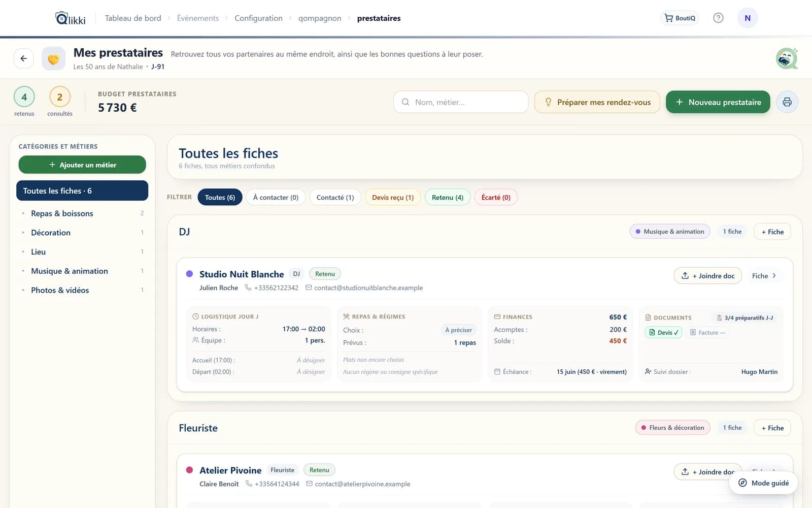Click the envelope icon beside contact@atelierpivoine.example

309,484
